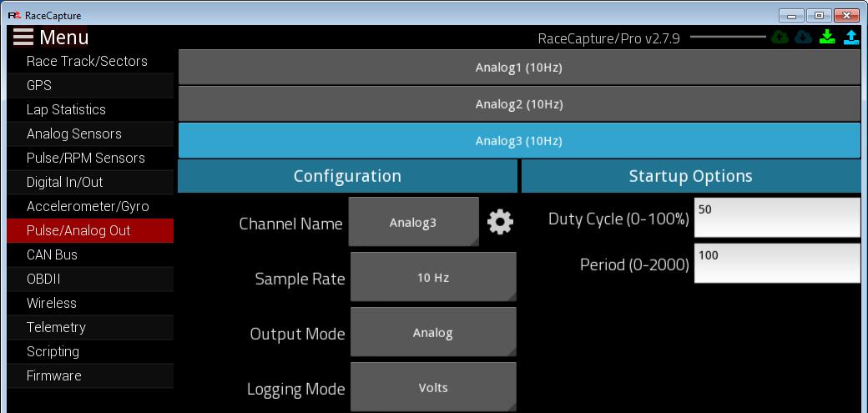This screenshot has width=868, height=413.
Task: Go to the OBDII section
Action: [90, 279]
